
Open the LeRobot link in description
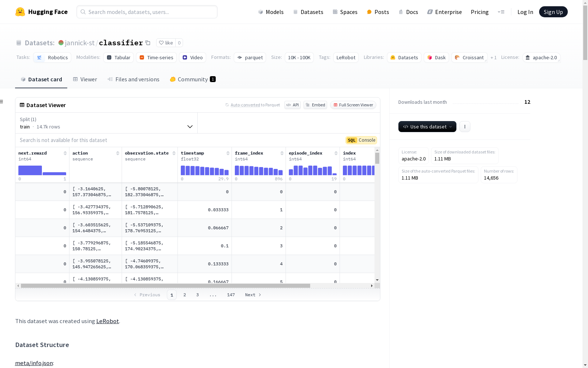[x=108, y=321]
